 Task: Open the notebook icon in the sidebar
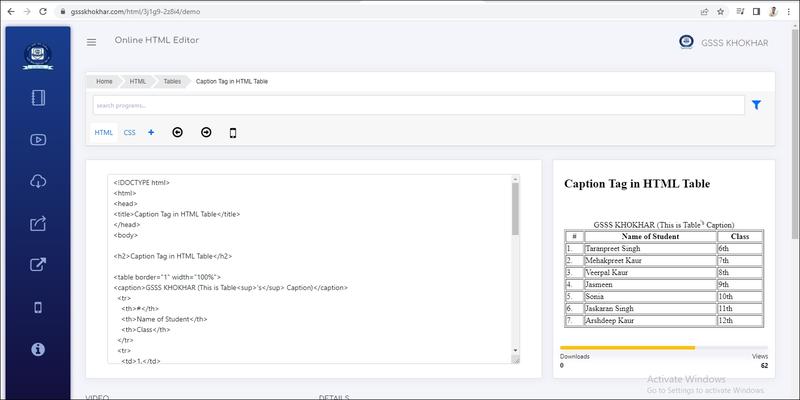(x=38, y=98)
